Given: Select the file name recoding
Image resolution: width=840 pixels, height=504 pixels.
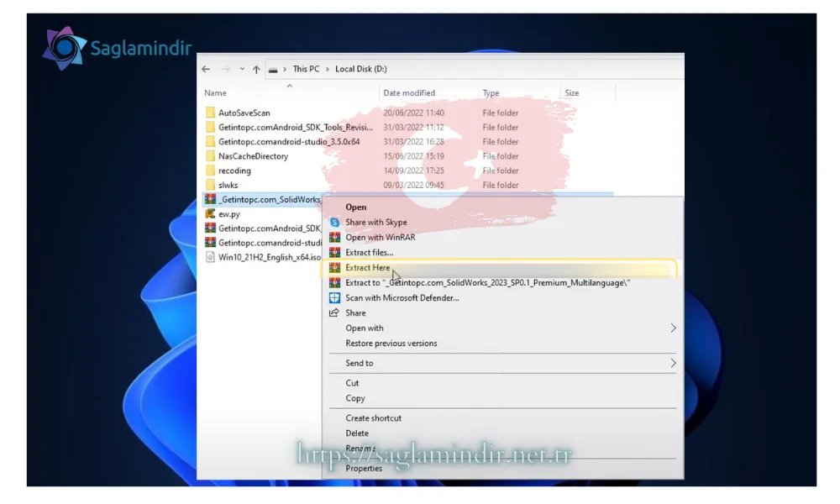Looking at the screenshot, I should [x=234, y=171].
